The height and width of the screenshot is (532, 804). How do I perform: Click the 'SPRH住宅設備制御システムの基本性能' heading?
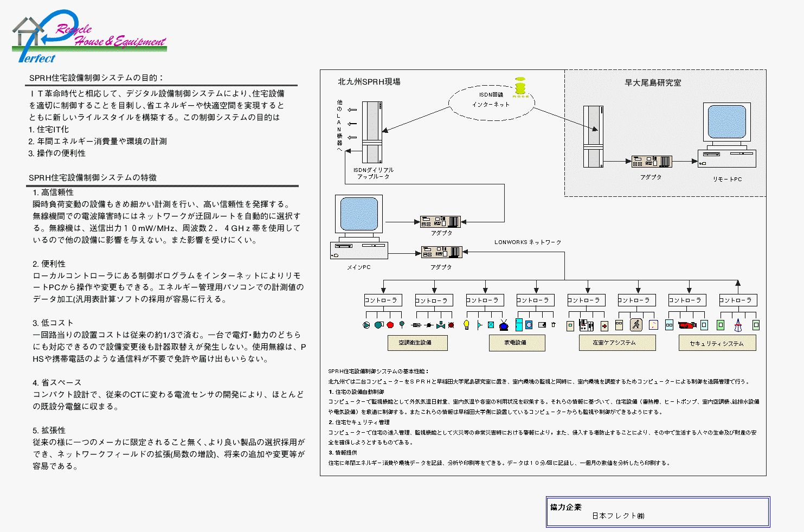coord(378,371)
